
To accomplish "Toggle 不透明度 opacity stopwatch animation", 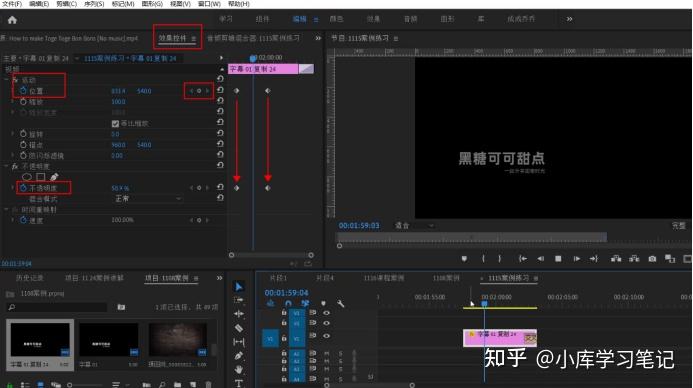I will tap(23, 188).
